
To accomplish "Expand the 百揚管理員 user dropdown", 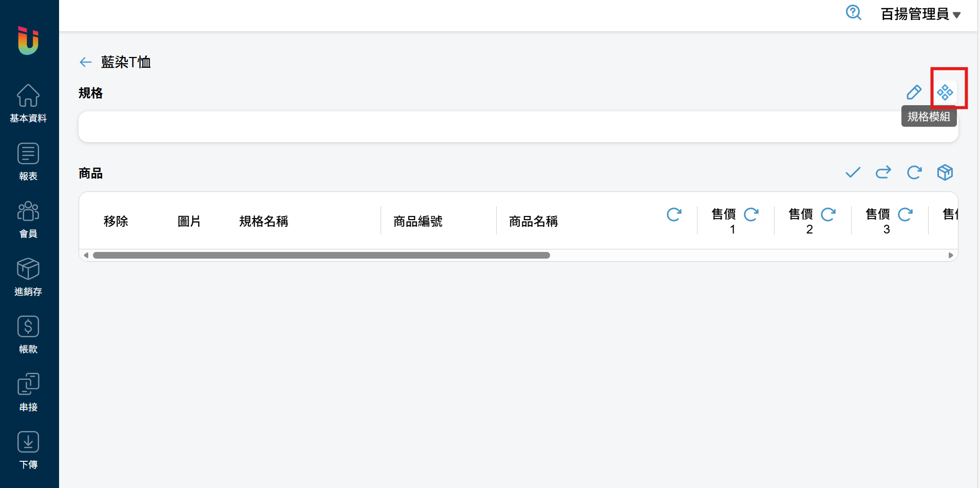I will (x=920, y=14).
